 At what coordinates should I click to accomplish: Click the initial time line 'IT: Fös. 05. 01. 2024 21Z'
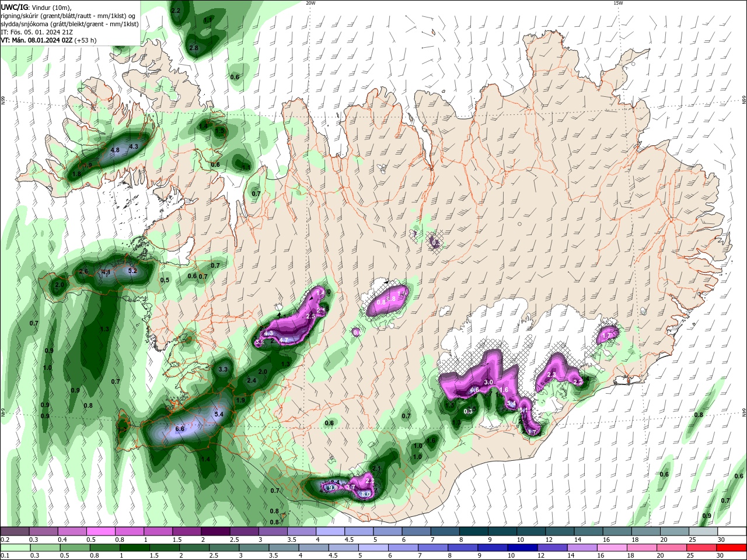[36, 32]
